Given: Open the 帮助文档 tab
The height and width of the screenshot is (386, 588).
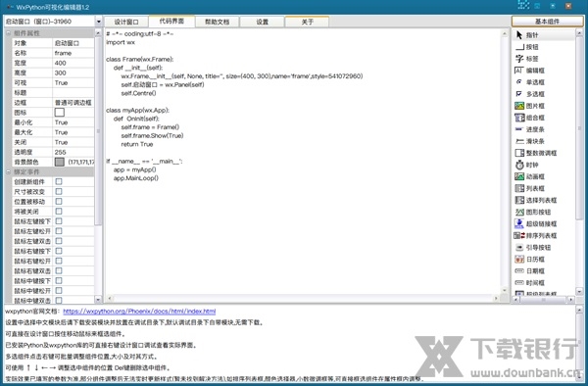Looking at the screenshot, I should pos(218,22).
